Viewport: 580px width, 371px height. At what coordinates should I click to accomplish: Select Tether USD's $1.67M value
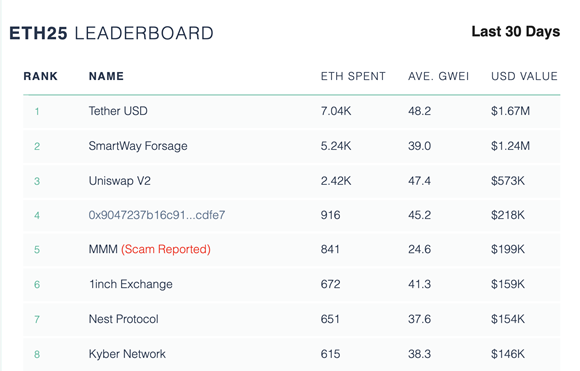[510, 111]
